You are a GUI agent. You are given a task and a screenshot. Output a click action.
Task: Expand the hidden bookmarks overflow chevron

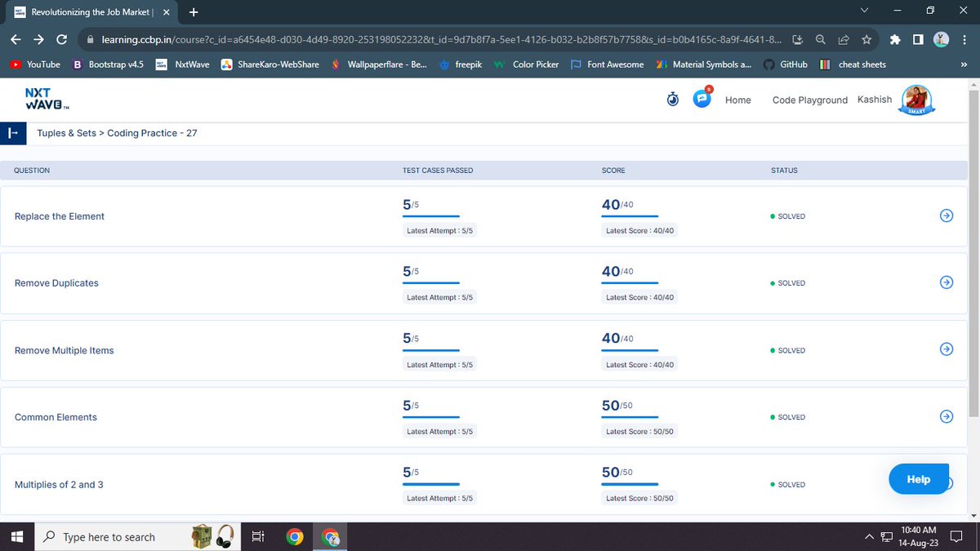click(965, 64)
